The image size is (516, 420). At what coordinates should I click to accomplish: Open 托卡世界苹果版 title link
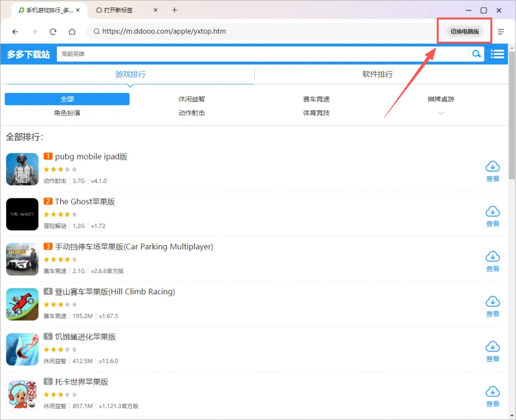pyautogui.click(x=82, y=382)
